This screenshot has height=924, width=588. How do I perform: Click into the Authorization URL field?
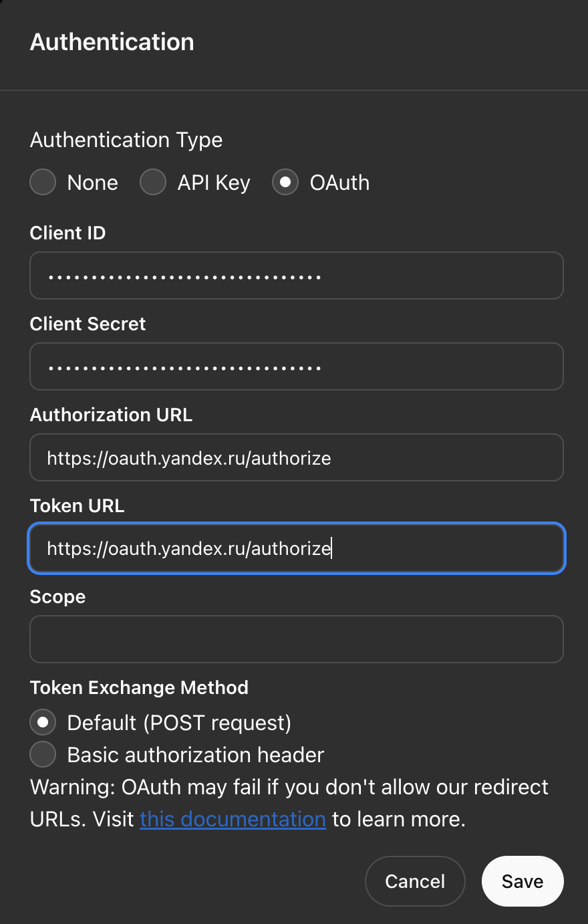coord(297,457)
